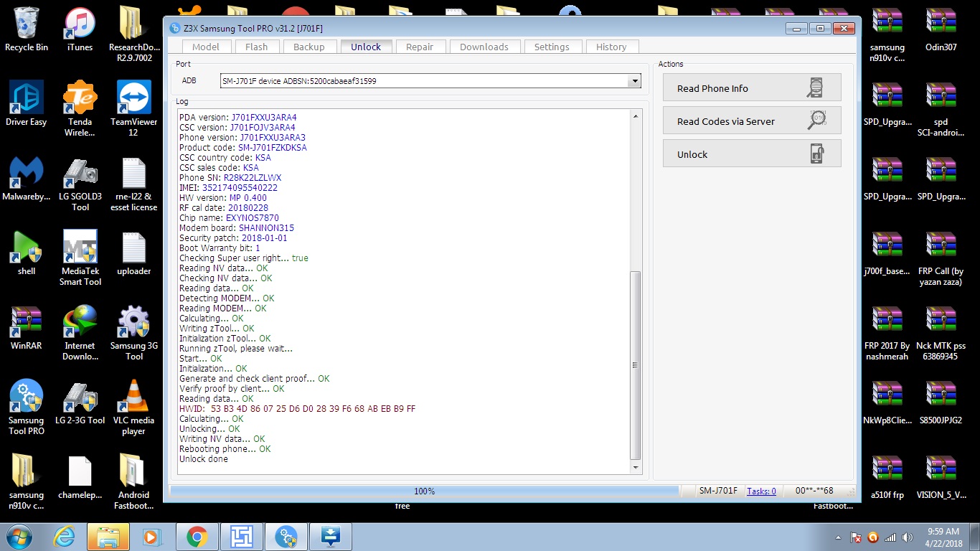Open the Windows Start menu
Viewport: 980px width, 551px height.
click(x=19, y=537)
